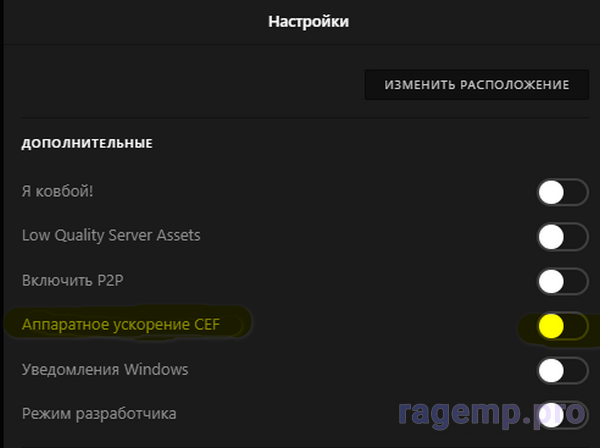Click highlighted Аппаратное ускорение CEF label
This screenshot has height=448, width=600.
point(121,324)
